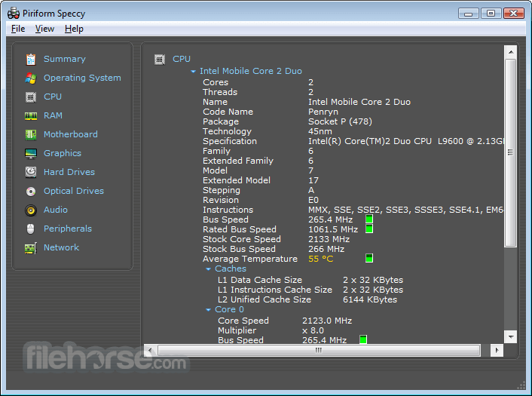Show the Network section
Image resolution: width=532 pixels, height=396 pixels.
[61, 247]
